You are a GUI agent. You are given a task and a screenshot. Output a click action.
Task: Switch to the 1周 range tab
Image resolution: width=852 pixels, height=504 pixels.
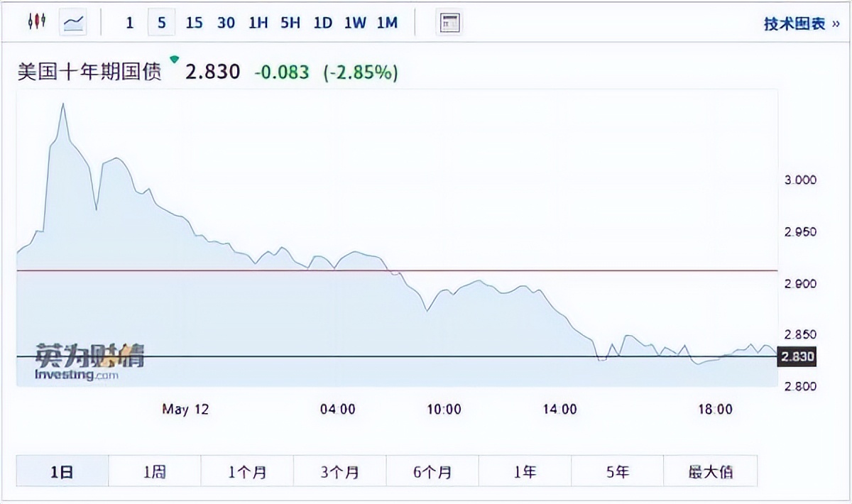pos(155,471)
